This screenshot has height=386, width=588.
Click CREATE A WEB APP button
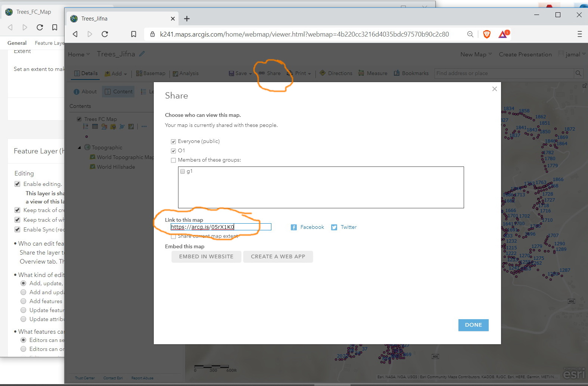point(278,257)
